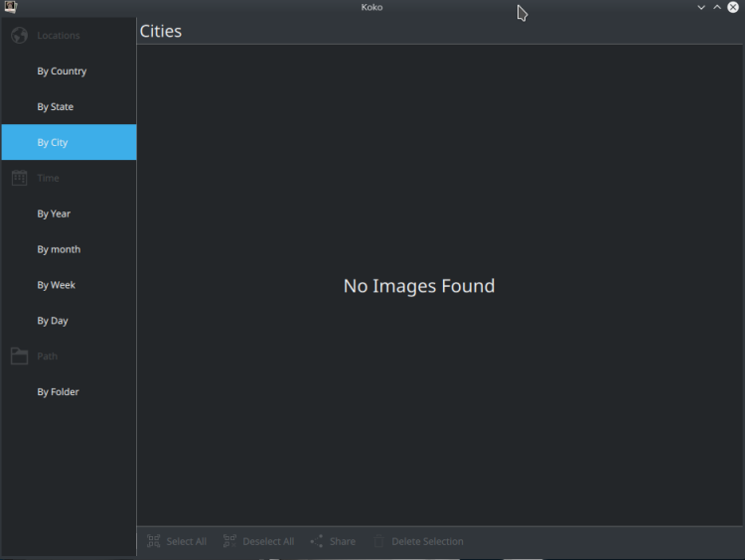Click the Path section header text
Viewport: 745px width, 560px height.
tap(47, 355)
